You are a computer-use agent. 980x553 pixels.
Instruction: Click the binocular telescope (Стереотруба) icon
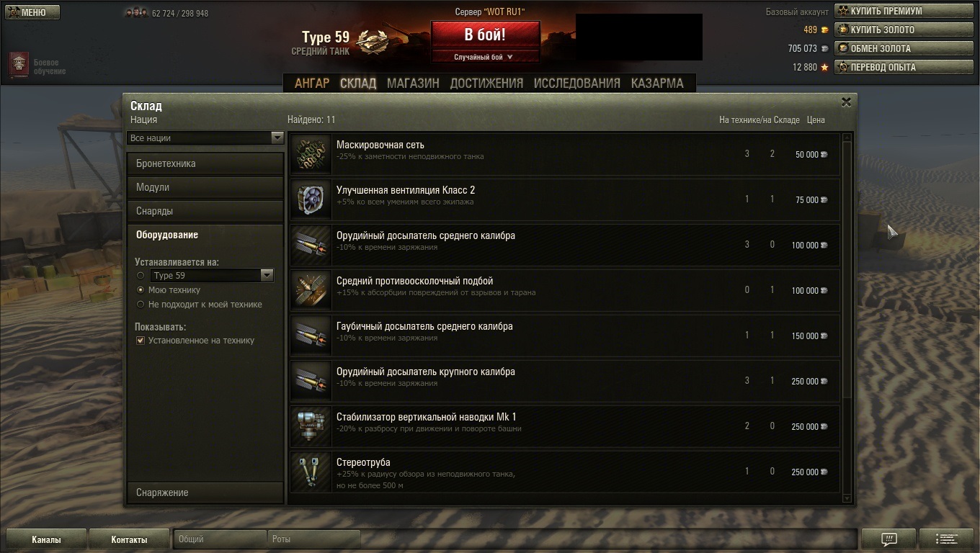(311, 472)
